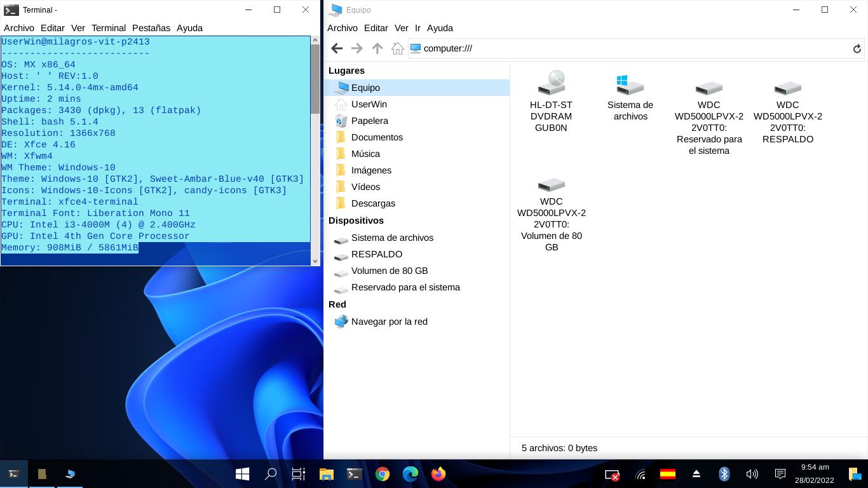Open Google Chrome from the taskbar

[383, 474]
